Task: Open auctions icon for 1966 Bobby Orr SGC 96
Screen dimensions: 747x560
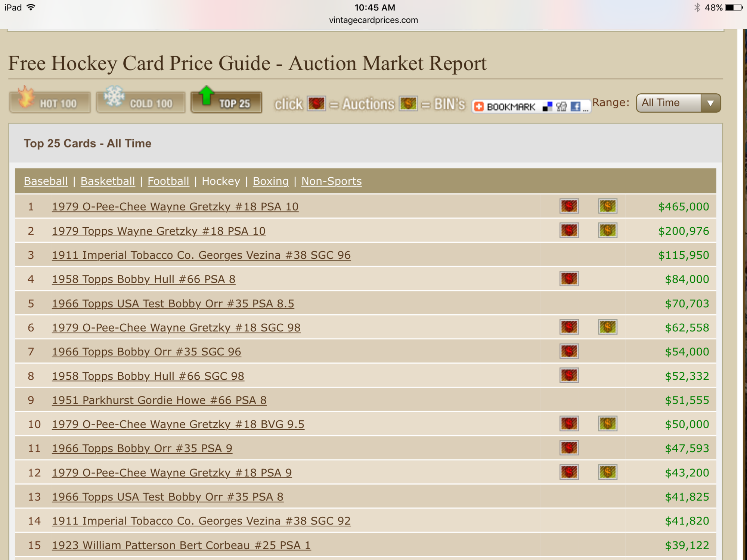Action: click(x=569, y=351)
